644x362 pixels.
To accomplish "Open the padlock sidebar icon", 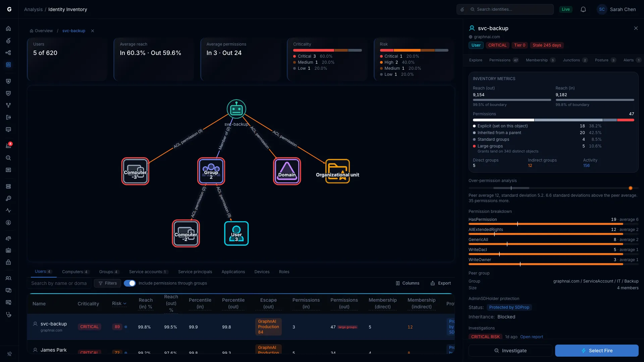I will (x=8, y=262).
